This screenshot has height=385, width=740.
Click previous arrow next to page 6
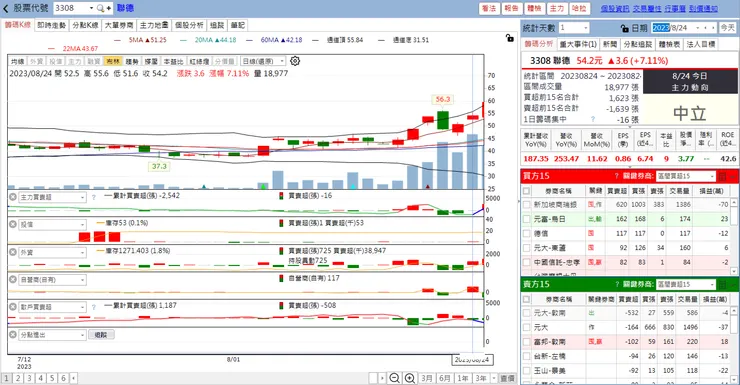coord(73,378)
